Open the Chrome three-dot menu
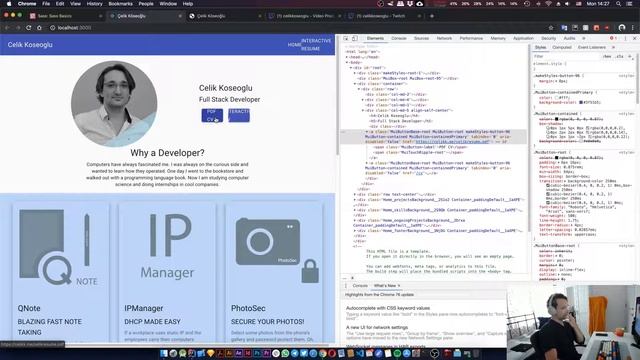This screenshot has height=360, width=640. (633, 28)
